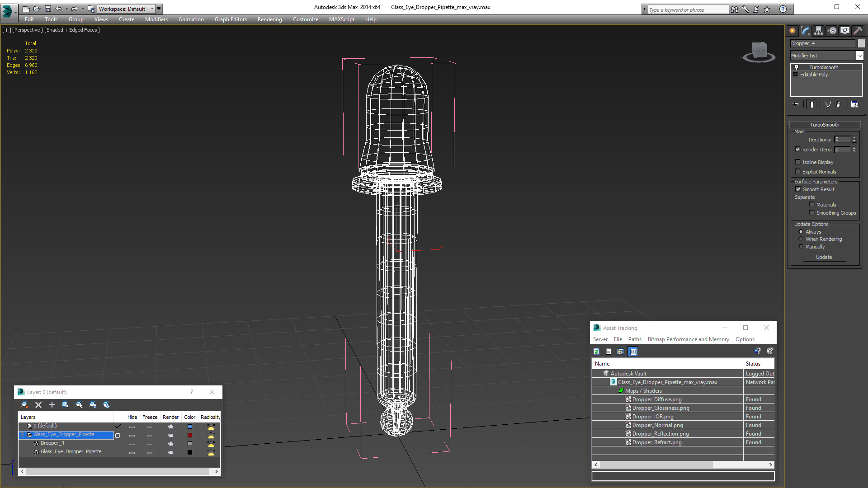
Task: Click Delete layer X icon in Layer dialog
Action: point(38,405)
